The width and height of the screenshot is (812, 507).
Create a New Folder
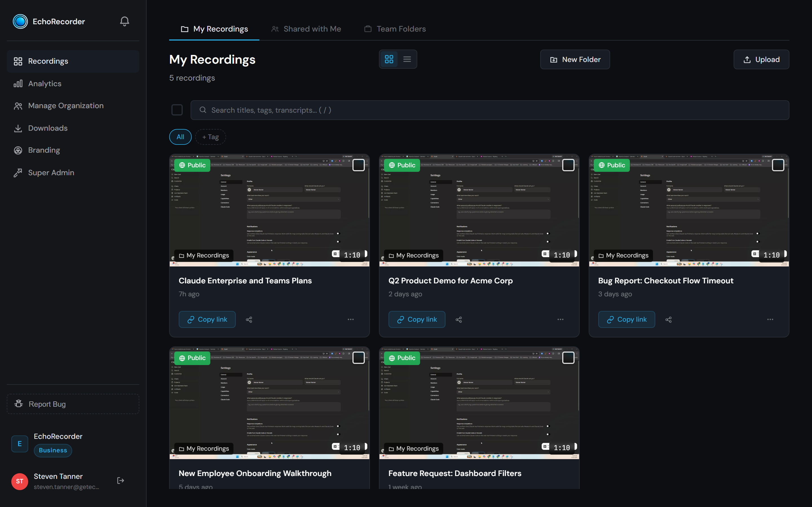click(x=575, y=59)
